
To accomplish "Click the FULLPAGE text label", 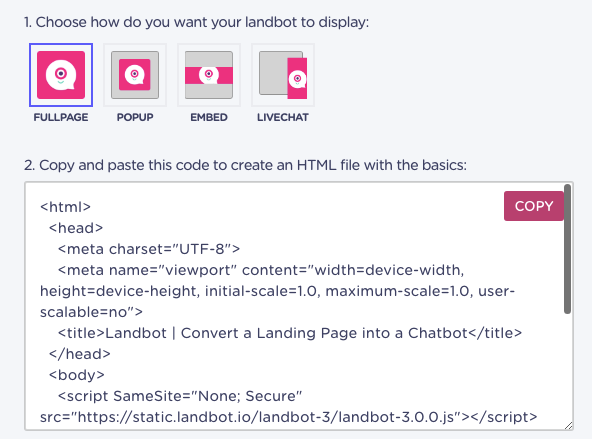I will point(61,117).
